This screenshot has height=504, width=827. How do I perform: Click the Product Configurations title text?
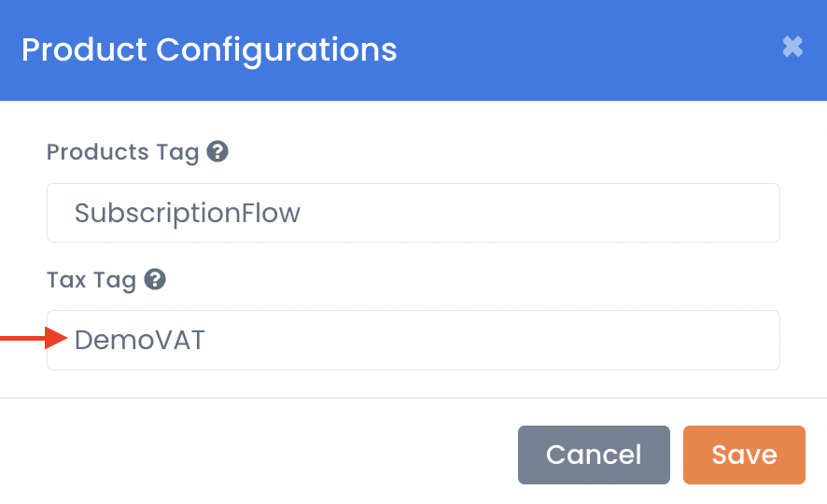209,50
